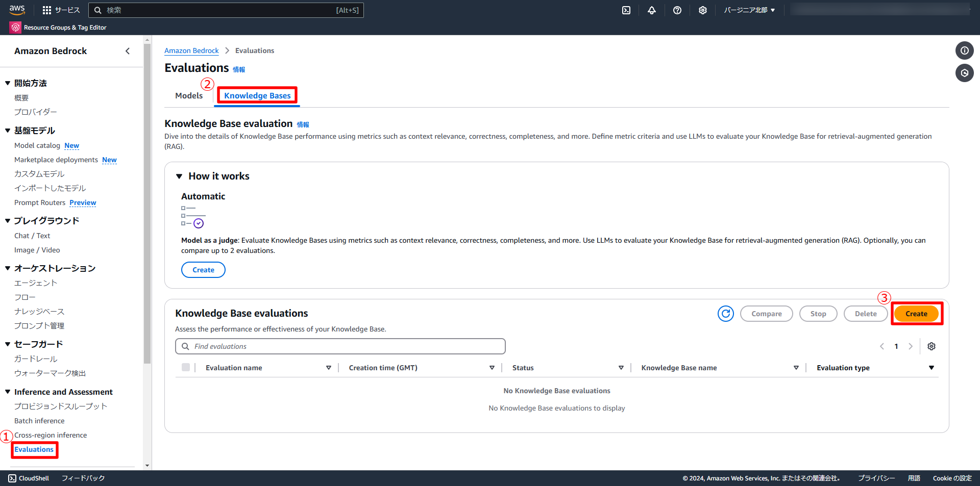
Task: Open プライバシー link in footer
Action: click(x=876, y=478)
